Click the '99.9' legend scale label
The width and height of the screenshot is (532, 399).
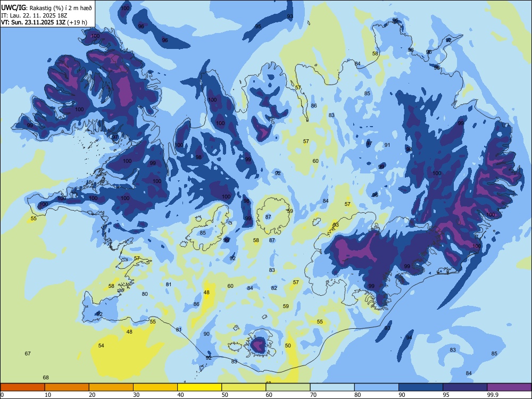(492, 395)
